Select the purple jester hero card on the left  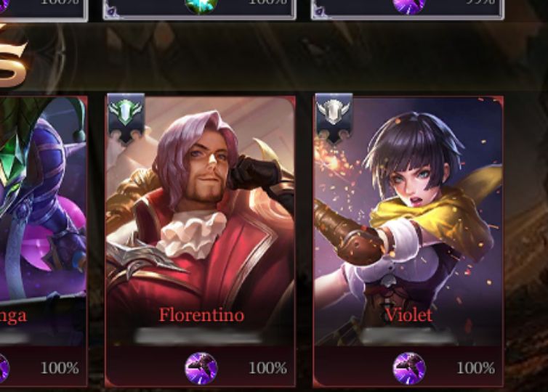coord(43,241)
